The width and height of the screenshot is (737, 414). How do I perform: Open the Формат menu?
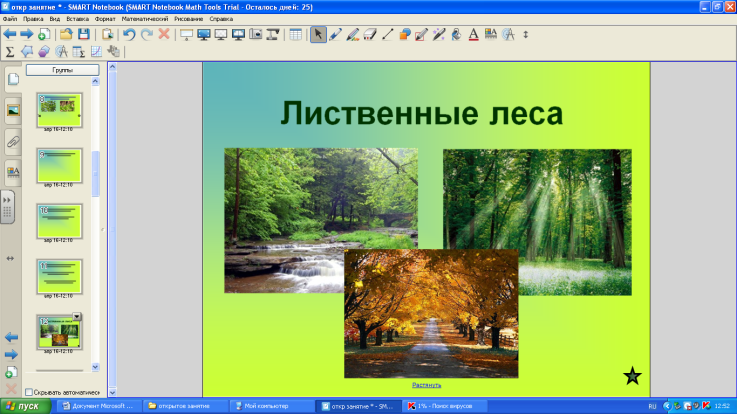point(105,19)
